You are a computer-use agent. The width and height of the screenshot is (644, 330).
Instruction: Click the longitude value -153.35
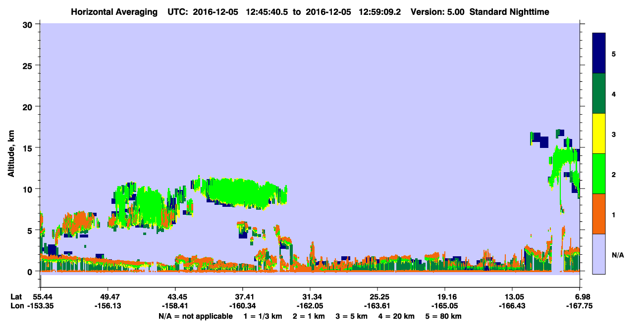point(40,306)
